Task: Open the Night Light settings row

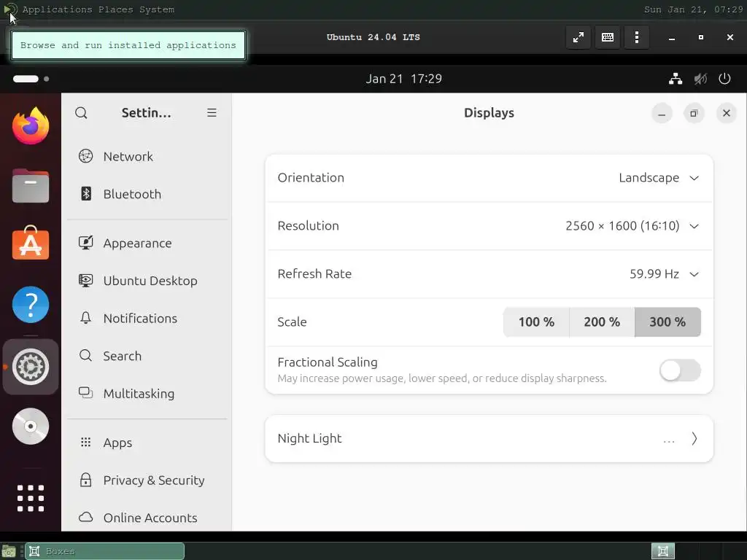Action: pyautogui.click(x=489, y=438)
